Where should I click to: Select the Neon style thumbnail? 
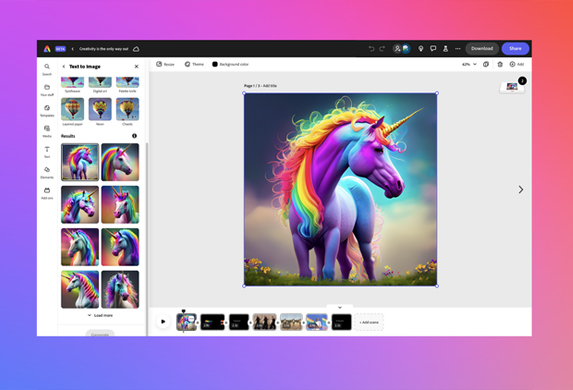[100, 109]
